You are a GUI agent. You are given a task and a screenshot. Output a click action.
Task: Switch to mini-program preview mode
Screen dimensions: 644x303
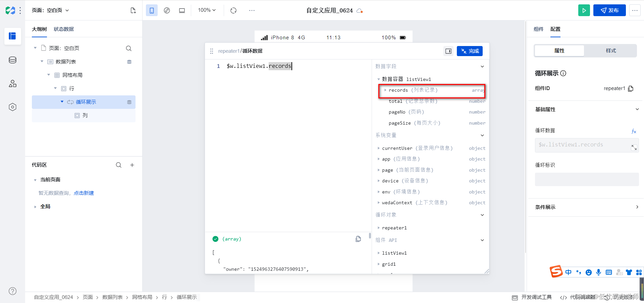click(x=167, y=10)
